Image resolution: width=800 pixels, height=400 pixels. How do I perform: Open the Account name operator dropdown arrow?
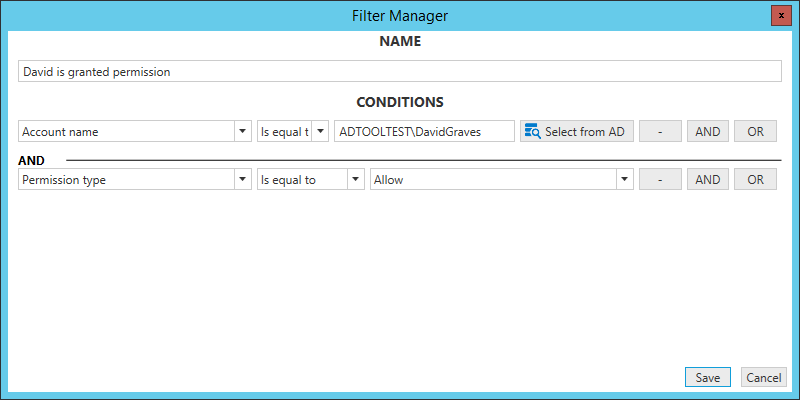point(320,131)
